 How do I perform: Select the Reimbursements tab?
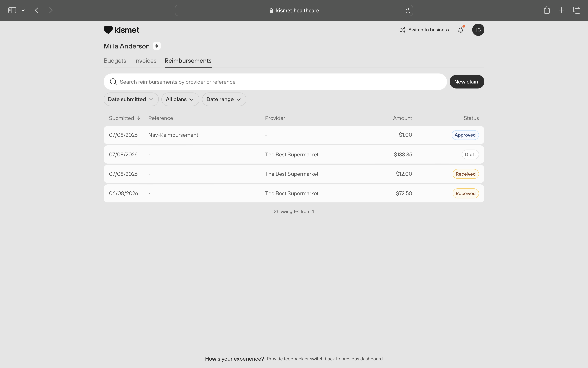tap(188, 61)
